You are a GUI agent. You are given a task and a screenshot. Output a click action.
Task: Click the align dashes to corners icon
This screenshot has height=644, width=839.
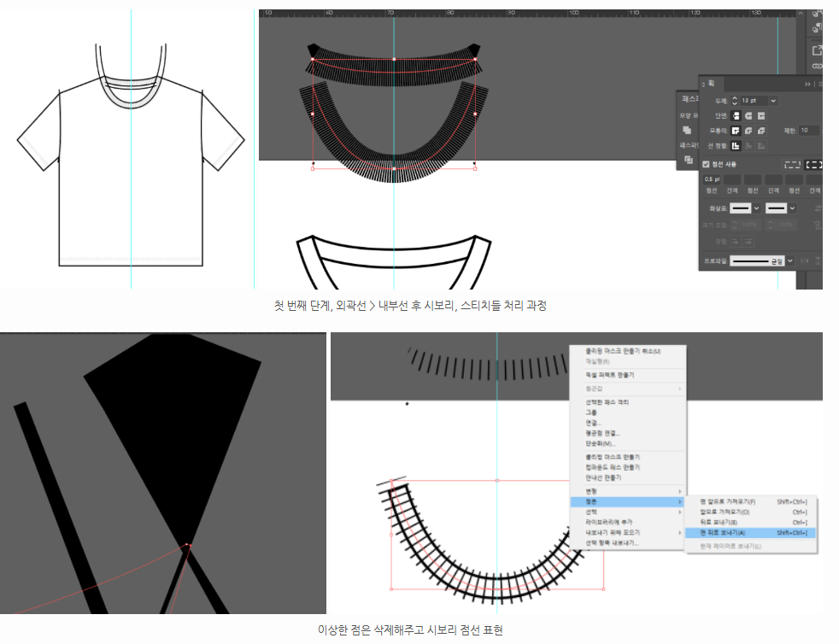click(x=813, y=164)
